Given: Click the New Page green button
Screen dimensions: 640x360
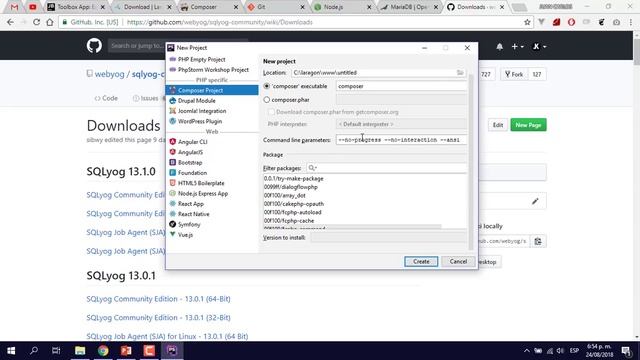Looking at the screenshot, I should pyautogui.click(x=528, y=125).
